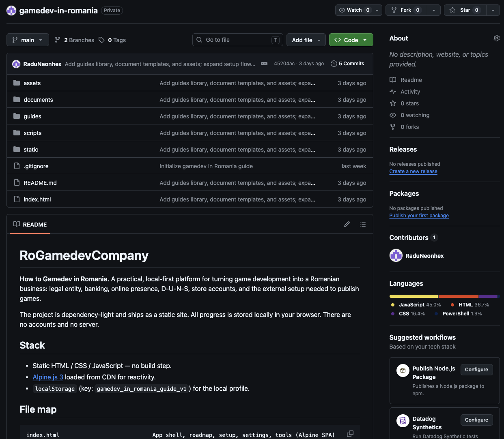Expand commit message ellipsis icon
This screenshot has height=439, width=504.
[x=264, y=64]
